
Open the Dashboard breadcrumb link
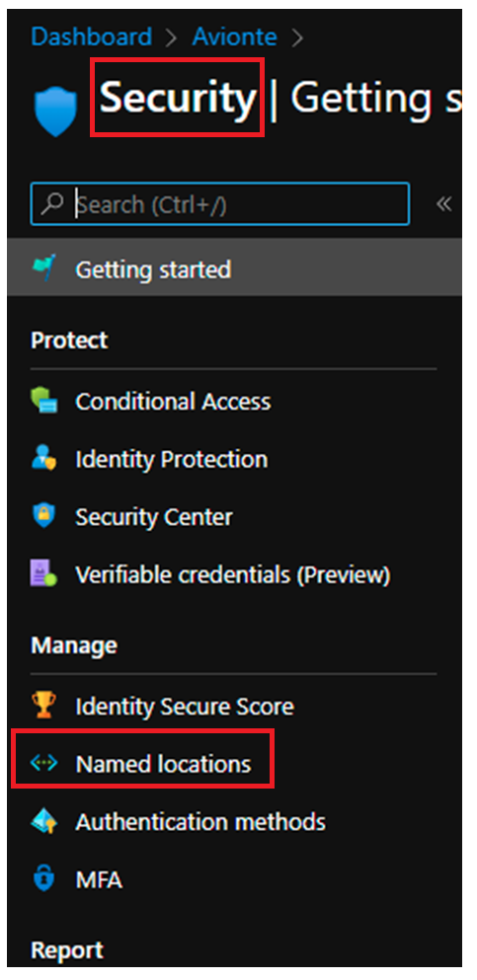point(91,37)
